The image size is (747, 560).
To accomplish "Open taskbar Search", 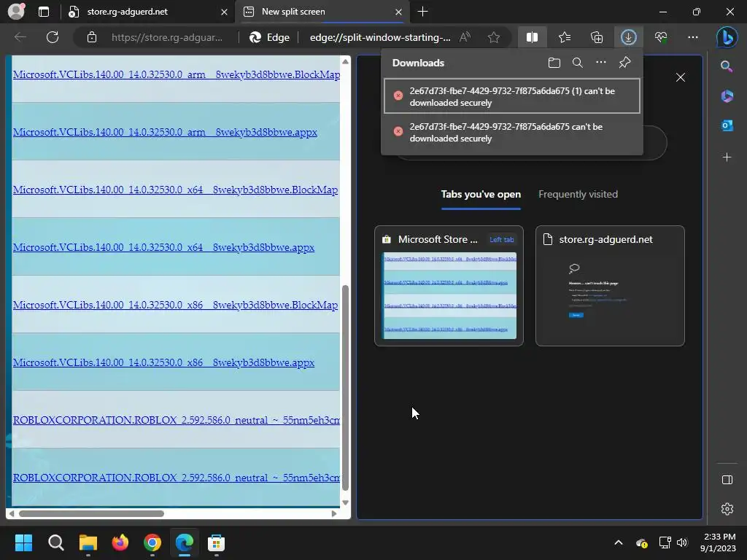I will (55, 542).
